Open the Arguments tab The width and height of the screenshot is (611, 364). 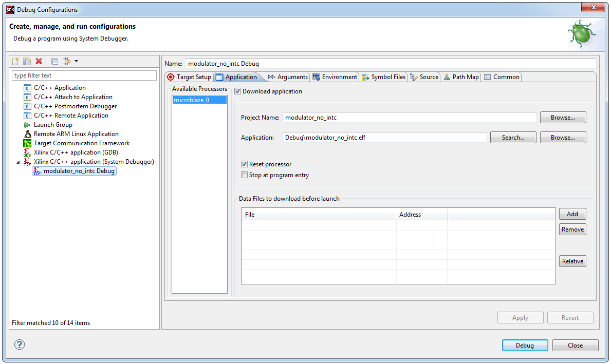point(288,77)
